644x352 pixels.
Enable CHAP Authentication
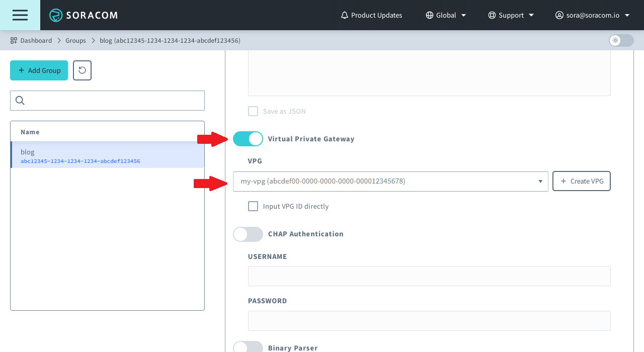[x=248, y=234]
